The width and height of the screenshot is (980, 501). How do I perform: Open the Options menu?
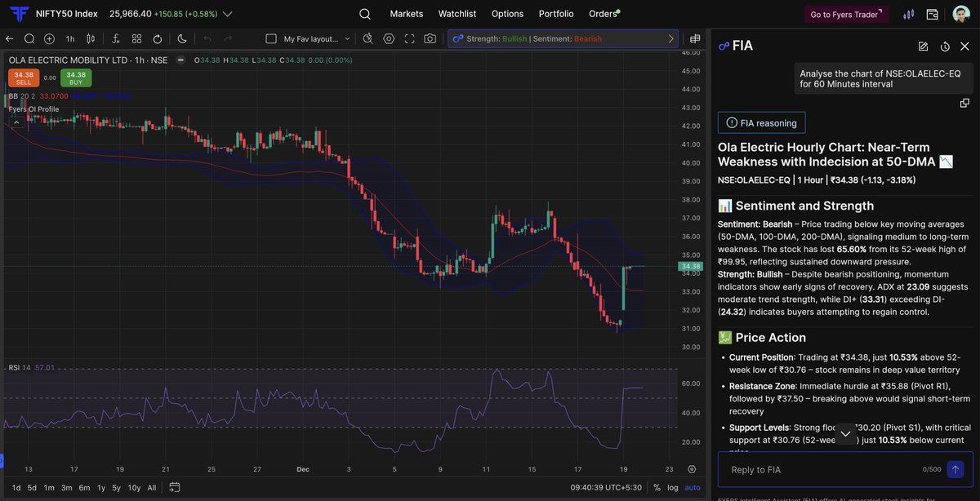507,14
